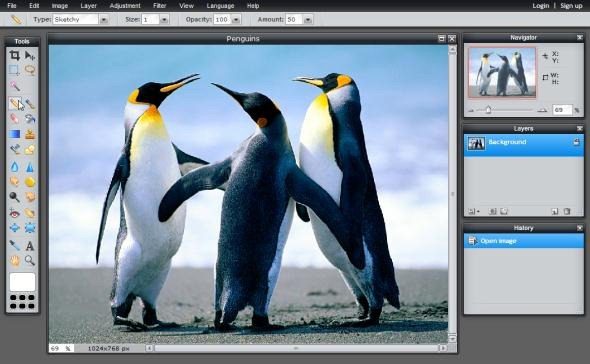
Task: Click the Size value field
Action: (x=151, y=20)
